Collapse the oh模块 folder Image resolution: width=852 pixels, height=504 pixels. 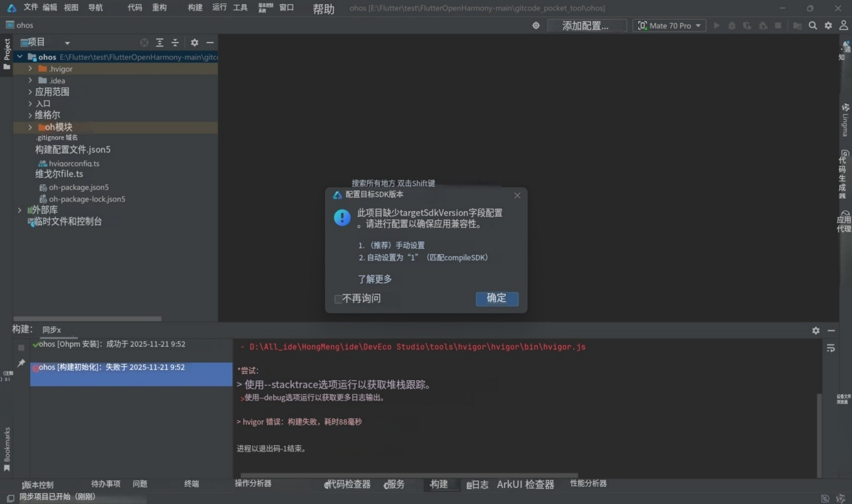(30, 127)
